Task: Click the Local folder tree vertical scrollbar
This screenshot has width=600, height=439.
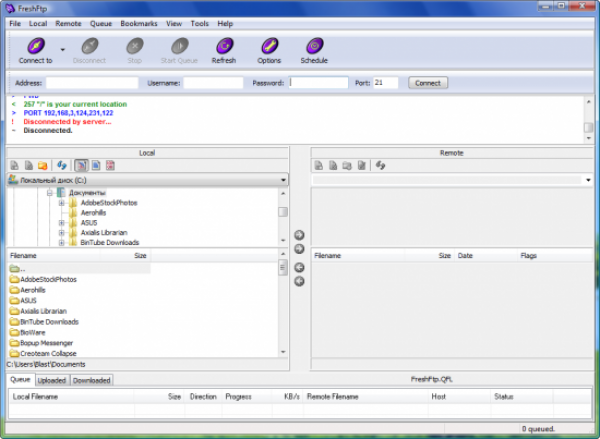Action: (283, 225)
